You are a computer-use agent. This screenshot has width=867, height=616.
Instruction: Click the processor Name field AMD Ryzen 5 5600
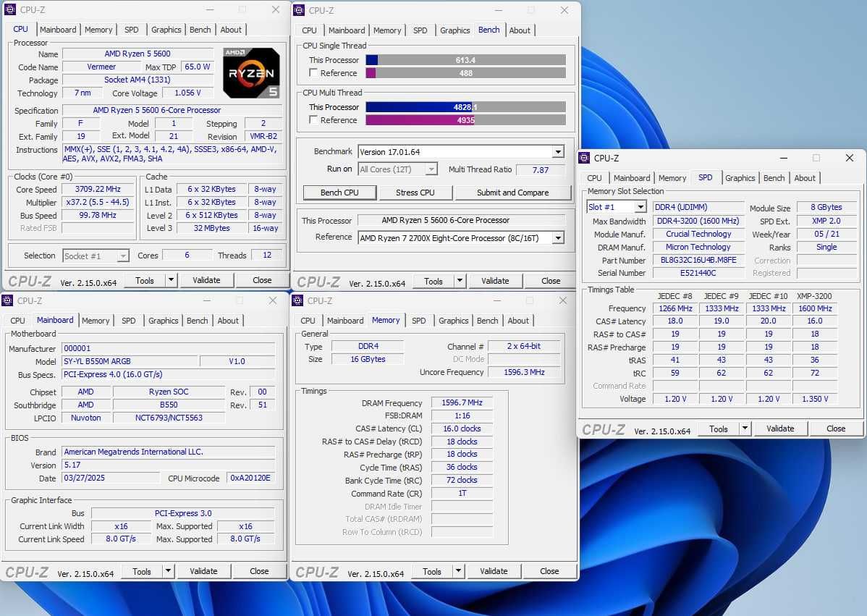coord(138,54)
